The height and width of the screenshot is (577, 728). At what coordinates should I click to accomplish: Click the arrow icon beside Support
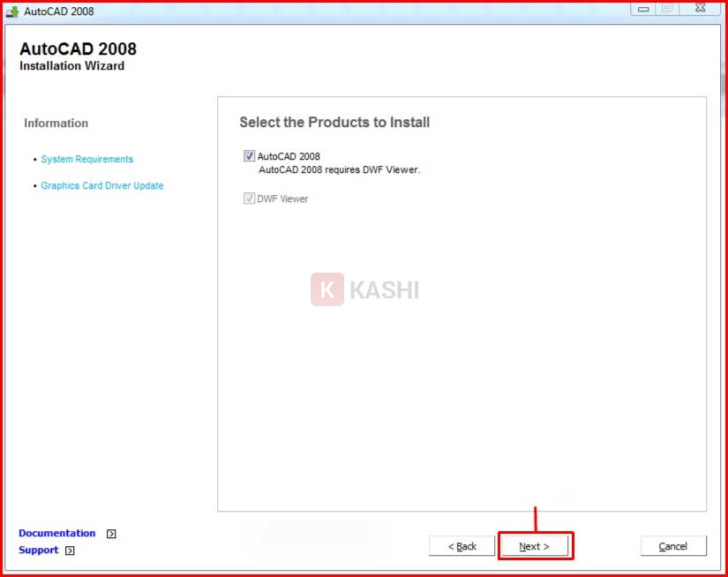point(71,551)
